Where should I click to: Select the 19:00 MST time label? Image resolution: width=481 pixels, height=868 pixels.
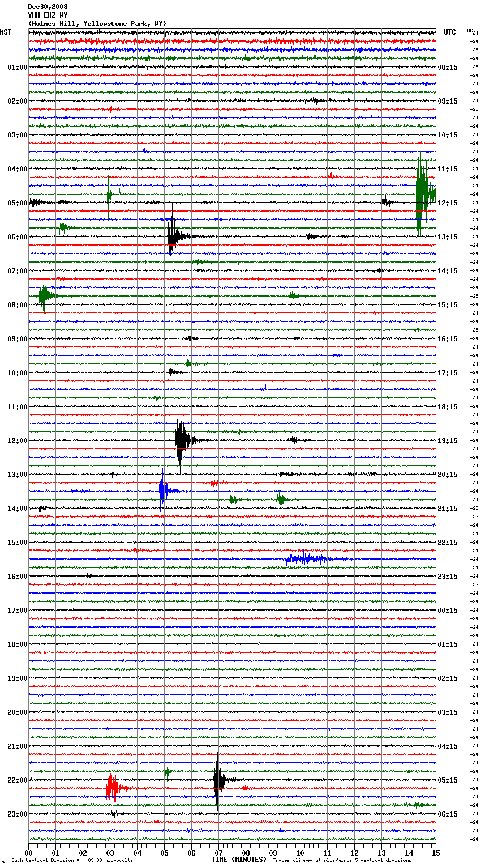coord(17,678)
